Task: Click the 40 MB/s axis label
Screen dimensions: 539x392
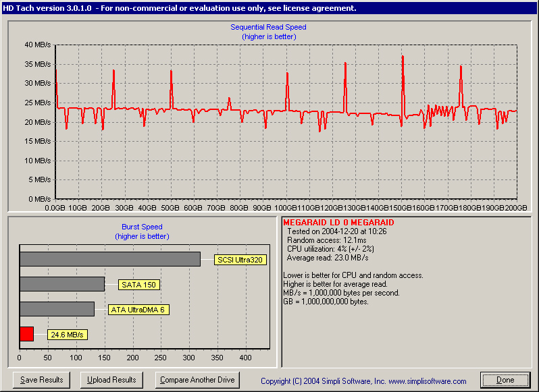Action: [37, 45]
